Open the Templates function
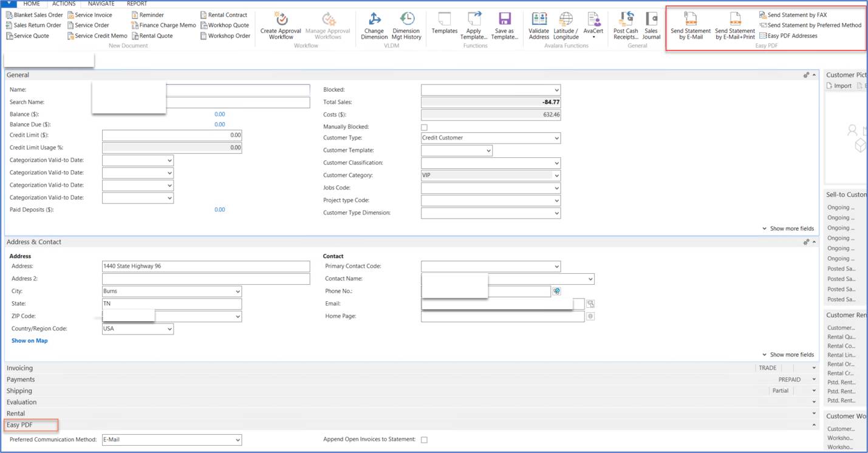 point(445,23)
